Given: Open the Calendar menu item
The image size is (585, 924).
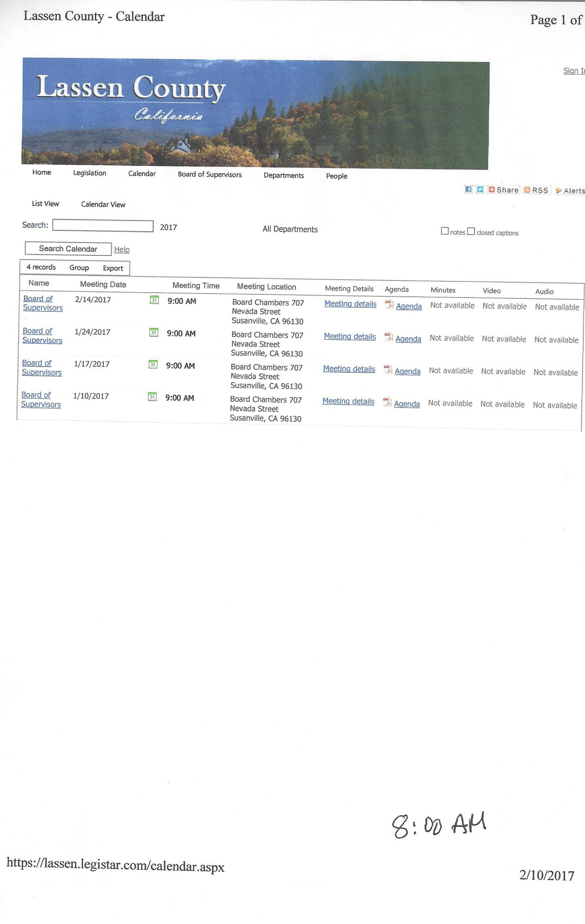Looking at the screenshot, I should pos(142,174).
